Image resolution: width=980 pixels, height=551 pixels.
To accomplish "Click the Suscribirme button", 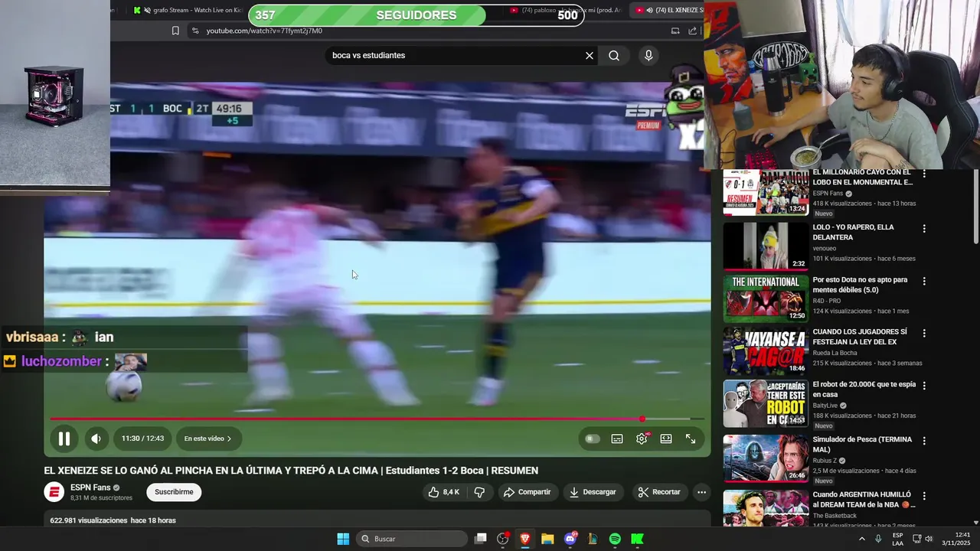I will 174,492.
